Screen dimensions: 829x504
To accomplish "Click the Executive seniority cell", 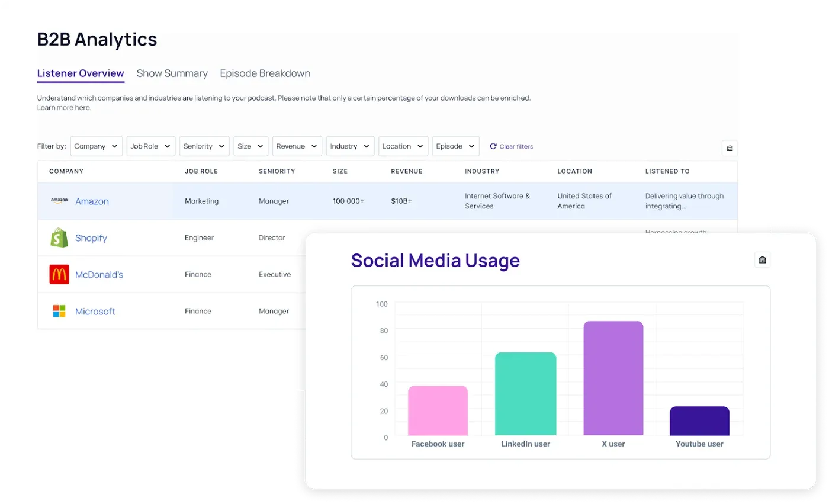I will pos(275,274).
